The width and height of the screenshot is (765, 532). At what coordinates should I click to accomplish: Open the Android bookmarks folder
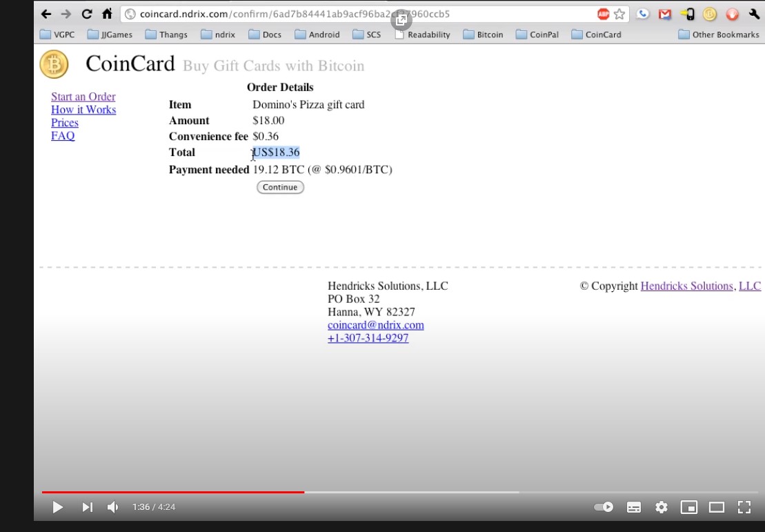(x=317, y=35)
